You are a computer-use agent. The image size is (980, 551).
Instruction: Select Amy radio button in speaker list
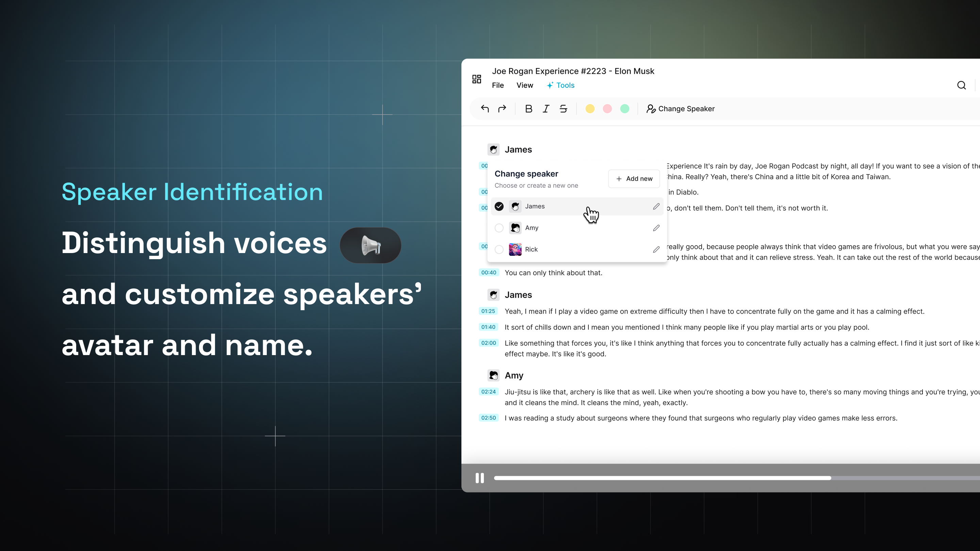[x=499, y=228]
